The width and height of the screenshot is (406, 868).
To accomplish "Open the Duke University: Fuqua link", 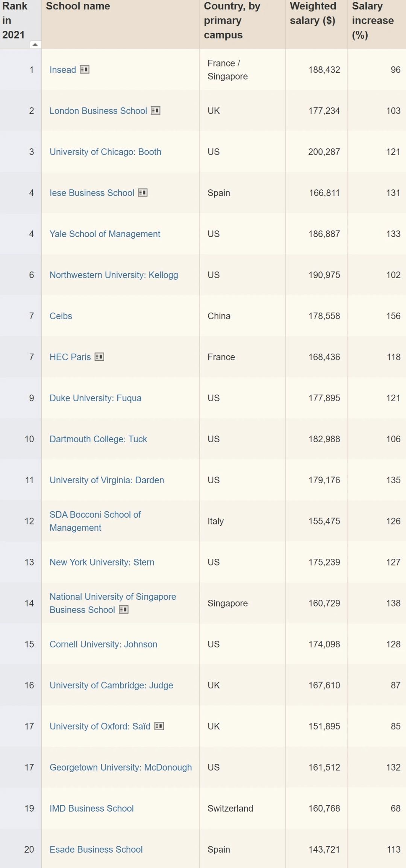I will pos(95,398).
